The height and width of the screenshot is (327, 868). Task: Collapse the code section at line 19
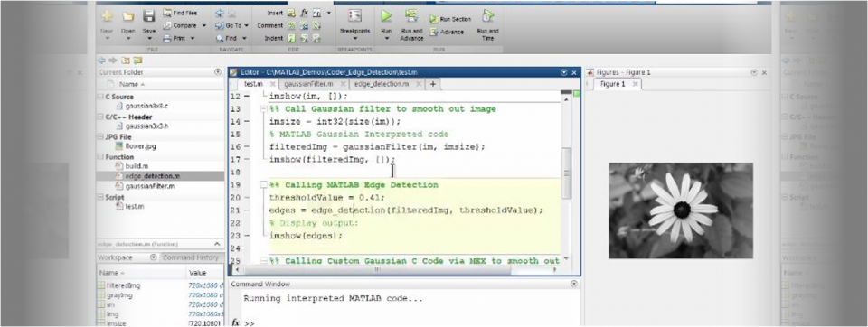pos(263,185)
